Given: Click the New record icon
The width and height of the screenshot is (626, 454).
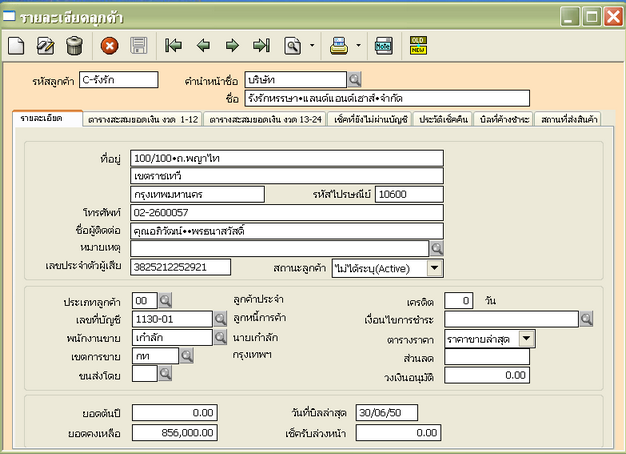Looking at the screenshot, I should click(16, 45).
